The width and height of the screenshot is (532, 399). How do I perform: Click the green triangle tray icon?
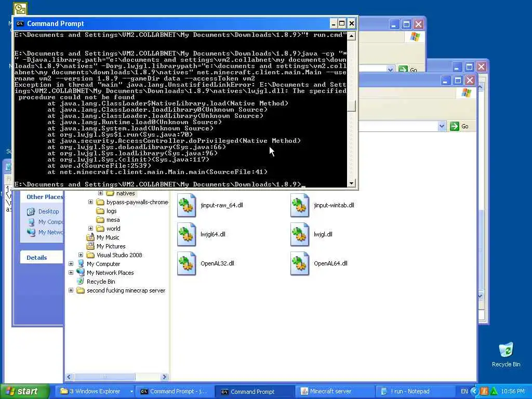pyautogui.click(x=494, y=391)
